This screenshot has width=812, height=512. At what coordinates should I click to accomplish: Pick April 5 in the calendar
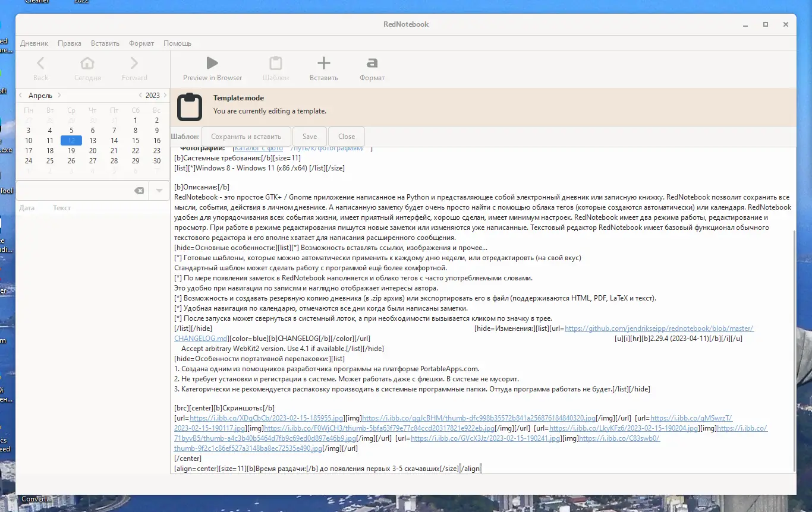[x=71, y=131]
